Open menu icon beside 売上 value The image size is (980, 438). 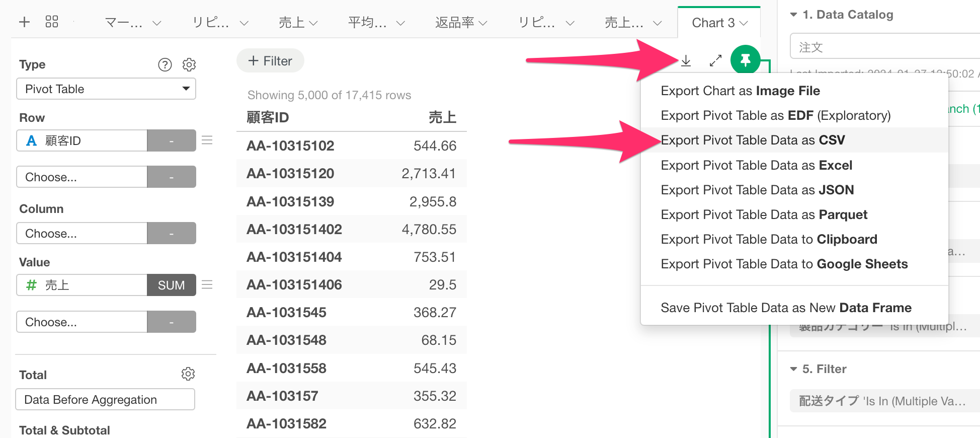207,285
